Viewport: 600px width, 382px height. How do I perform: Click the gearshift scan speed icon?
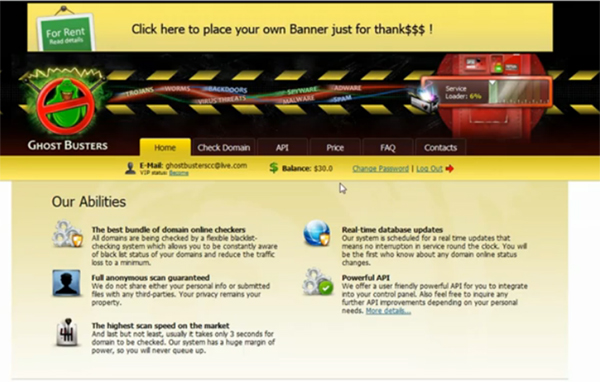coord(67,332)
